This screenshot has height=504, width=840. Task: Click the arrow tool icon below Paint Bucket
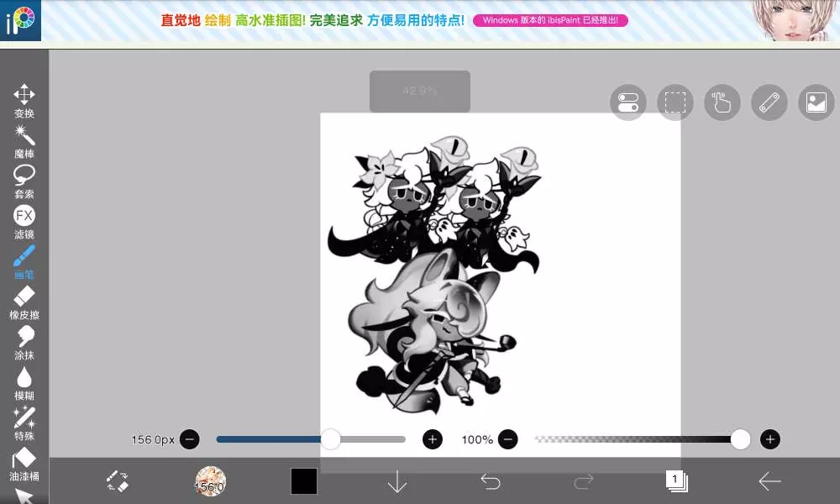tap(24, 496)
